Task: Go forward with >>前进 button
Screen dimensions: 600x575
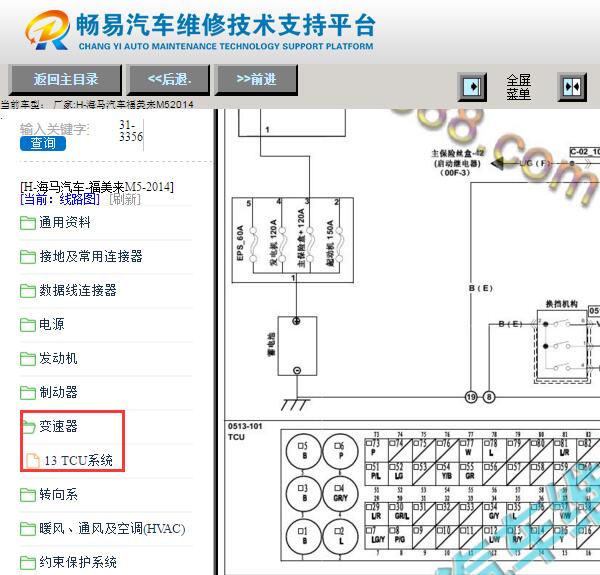Action: (256, 80)
